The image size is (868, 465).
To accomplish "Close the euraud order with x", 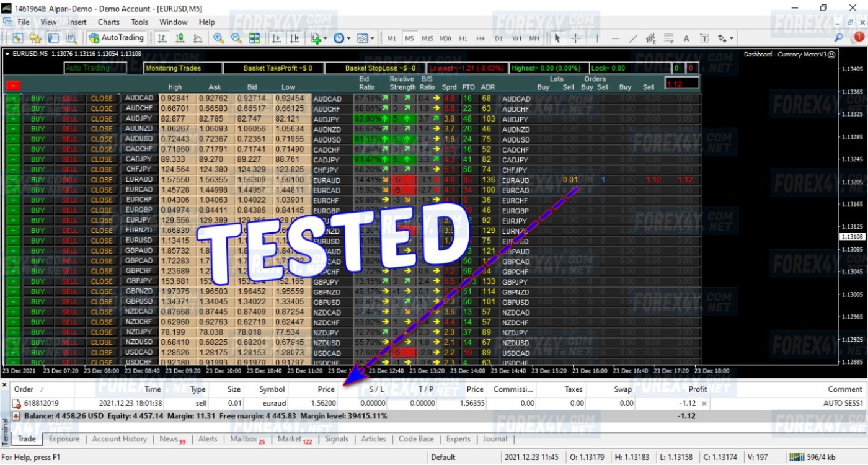I will pyautogui.click(x=704, y=404).
